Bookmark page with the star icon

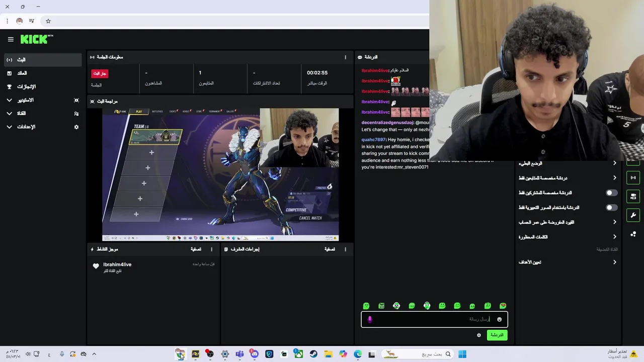[x=48, y=21]
